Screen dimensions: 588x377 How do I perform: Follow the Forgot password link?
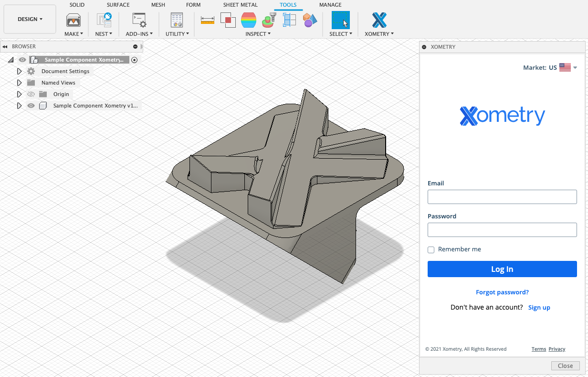point(502,292)
